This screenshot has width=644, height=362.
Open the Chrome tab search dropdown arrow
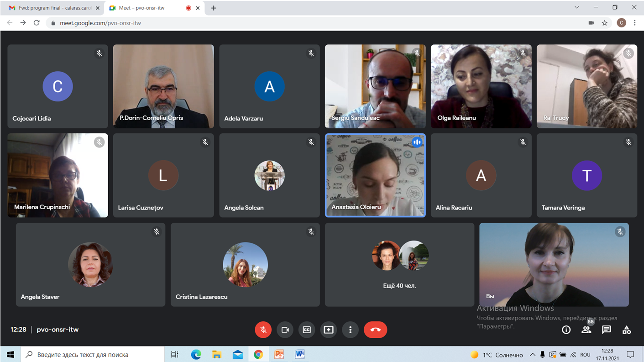pyautogui.click(x=577, y=7)
